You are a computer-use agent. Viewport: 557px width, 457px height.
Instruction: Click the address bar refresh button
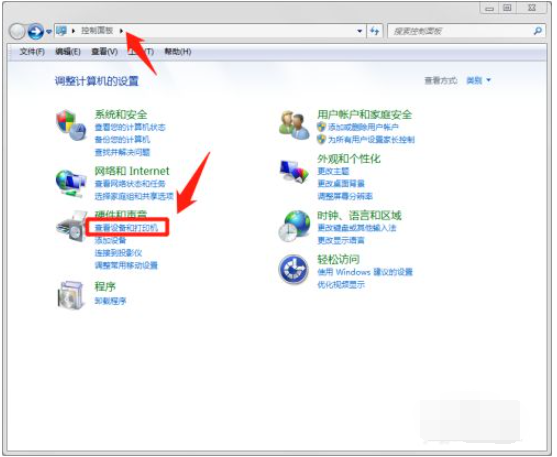click(x=374, y=31)
